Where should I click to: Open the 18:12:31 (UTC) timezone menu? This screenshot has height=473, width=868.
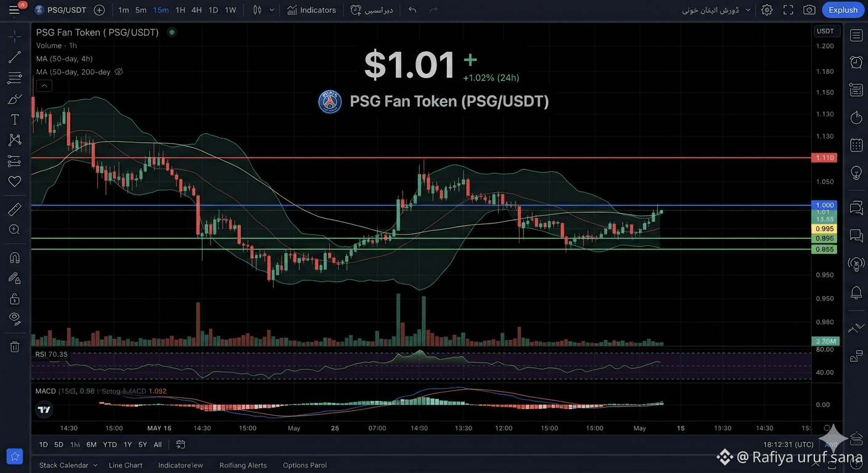pyautogui.click(x=787, y=444)
